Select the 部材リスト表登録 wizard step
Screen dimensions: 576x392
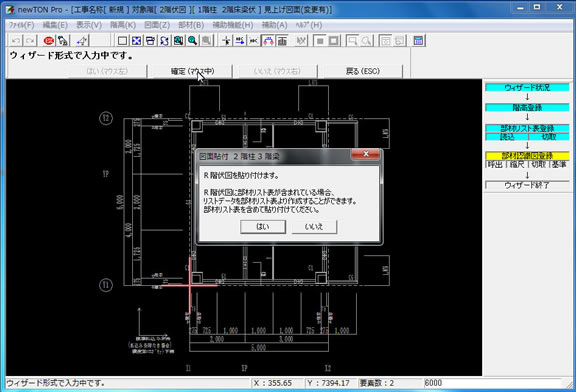(527, 128)
